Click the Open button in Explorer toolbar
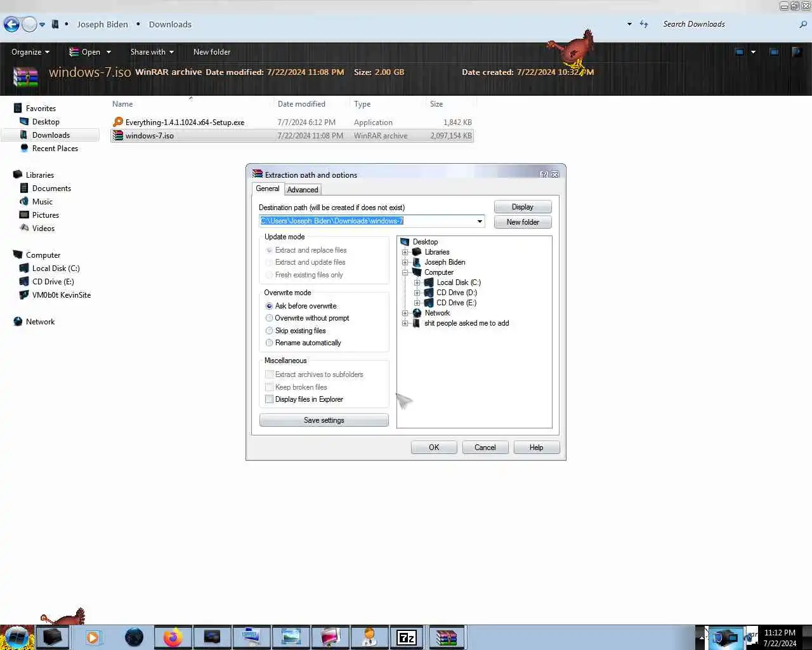This screenshot has height=650, width=812. pos(84,52)
